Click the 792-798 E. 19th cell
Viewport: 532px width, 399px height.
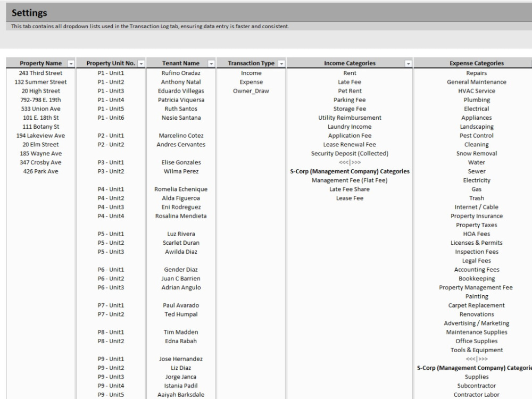point(41,100)
